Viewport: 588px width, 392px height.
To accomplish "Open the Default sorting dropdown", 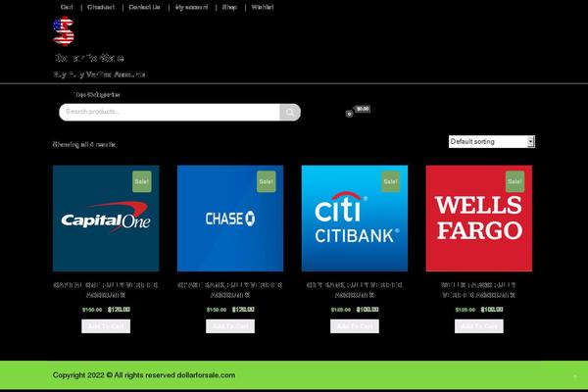I will [x=492, y=141].
